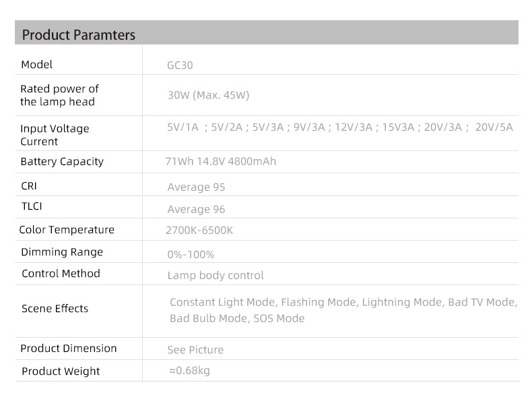Click the Product Paramters header
The width and height of the screenshot is (532, 395).
(x=78, y=35)
